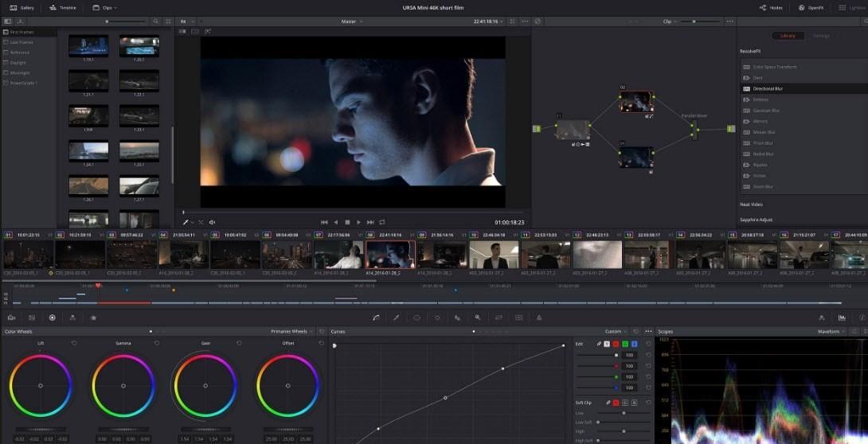Select the Directional Blur effect
This screenshot has height=444, width=868.
768,88
